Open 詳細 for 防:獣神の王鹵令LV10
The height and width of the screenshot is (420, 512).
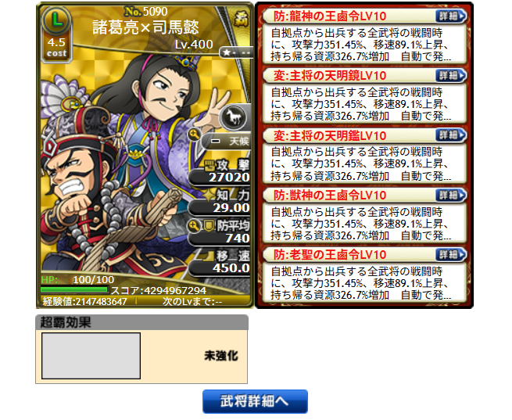tap(450, 196)
